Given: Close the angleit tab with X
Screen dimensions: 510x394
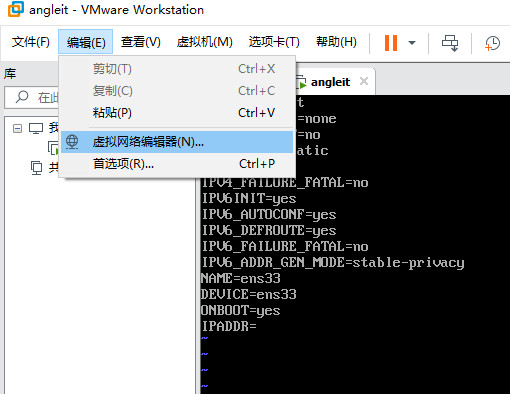Looking at the screenshot, I should (x=364, y=81).
